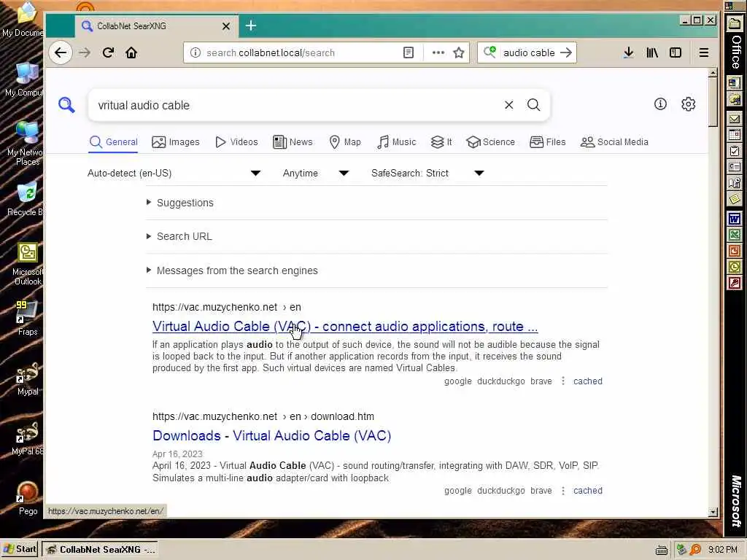Click the page vertical scrollbar thumb
This screenshot has height=560, width=747.
[x=713, y=102]
